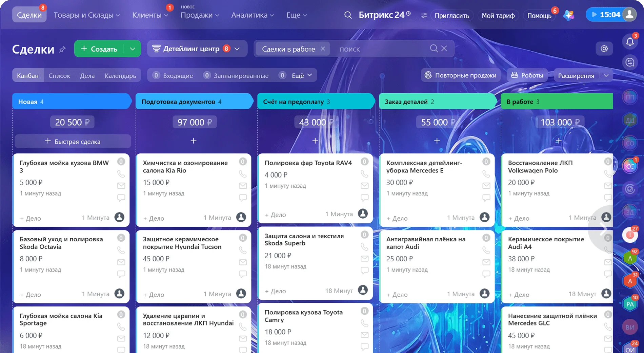
Task: Switch to the Календарь view tab
Action: click(120, 75)
